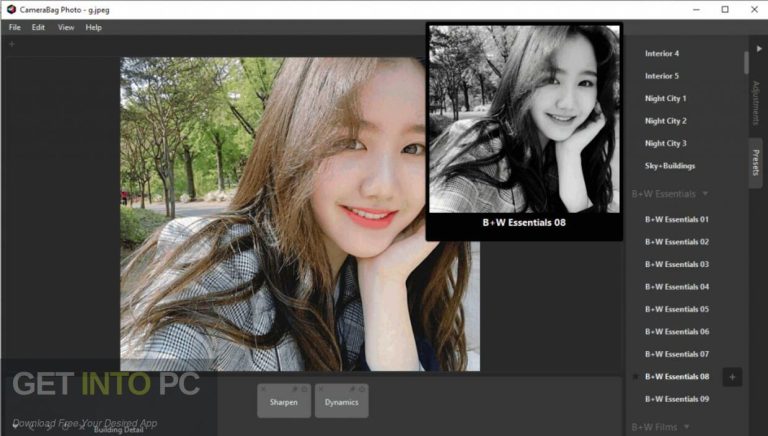Screen dimensions: 768x436
Task: Click the presets list scrollbar thumb
Action: tap(746, 63)
